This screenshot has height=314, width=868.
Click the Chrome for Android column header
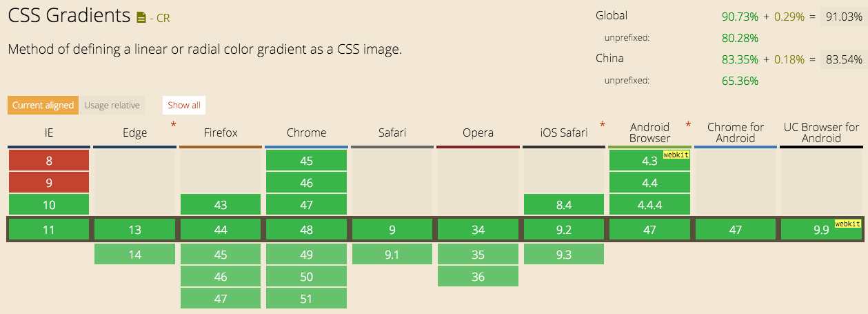tap(736, 132)
